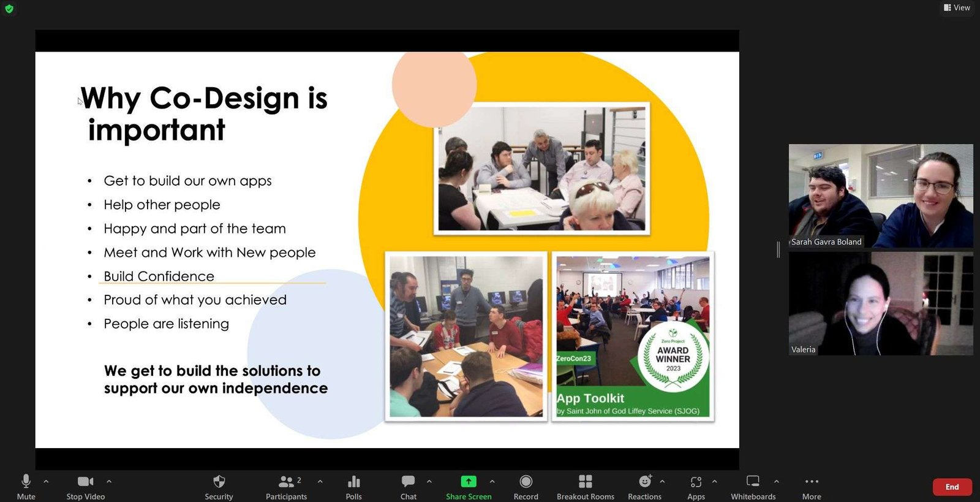Click bullet 'Get to build our own apps'
Image resolution: width=980 pixels, height=502 pixels.
click(187, 181)
